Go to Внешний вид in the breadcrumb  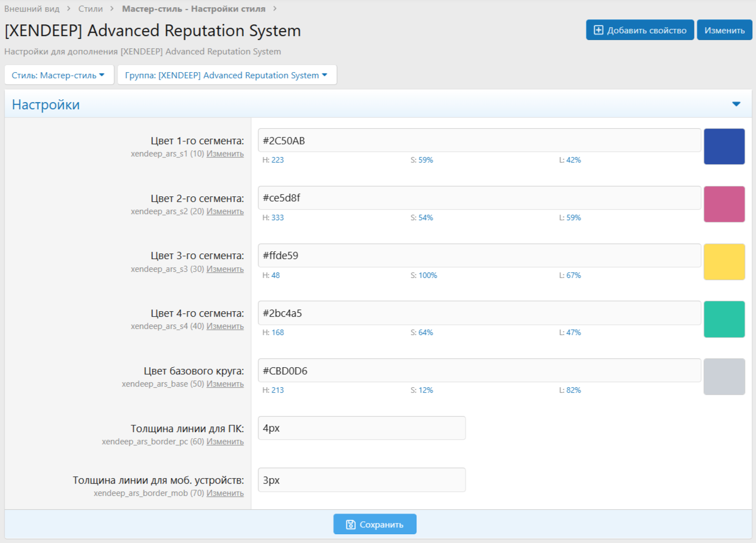(32, 9)
